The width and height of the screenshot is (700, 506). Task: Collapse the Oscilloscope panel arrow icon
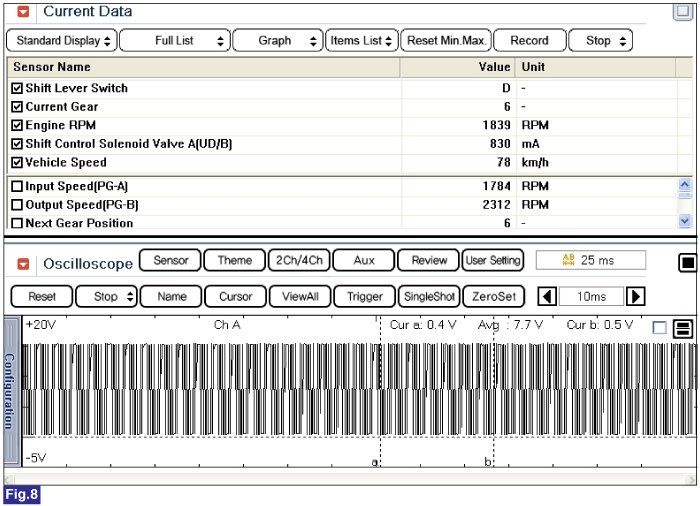(23, 264)
